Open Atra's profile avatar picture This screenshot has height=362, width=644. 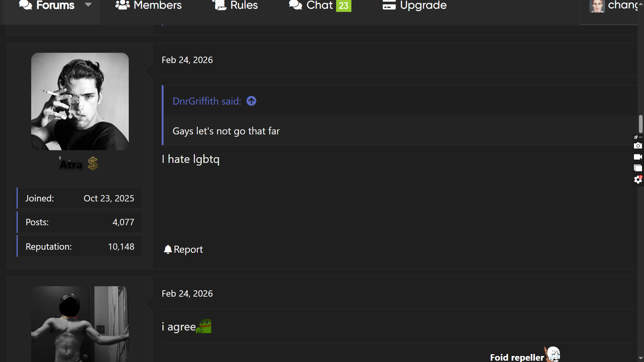(x=80, y=101)
